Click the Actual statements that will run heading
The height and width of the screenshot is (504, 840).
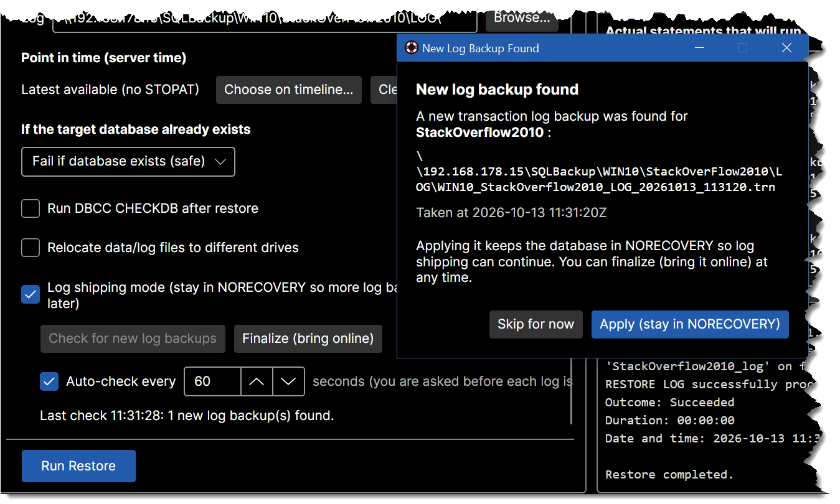[704, 30]
